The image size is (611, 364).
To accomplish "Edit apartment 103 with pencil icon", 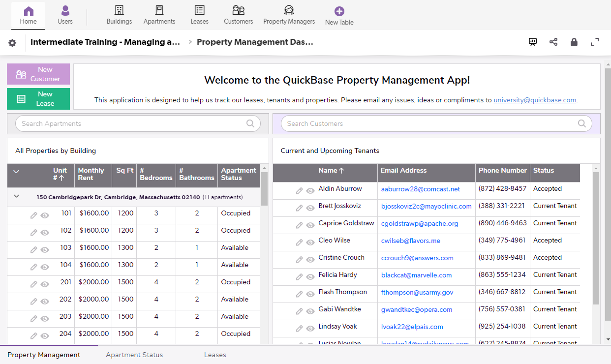I will [34, 250].
